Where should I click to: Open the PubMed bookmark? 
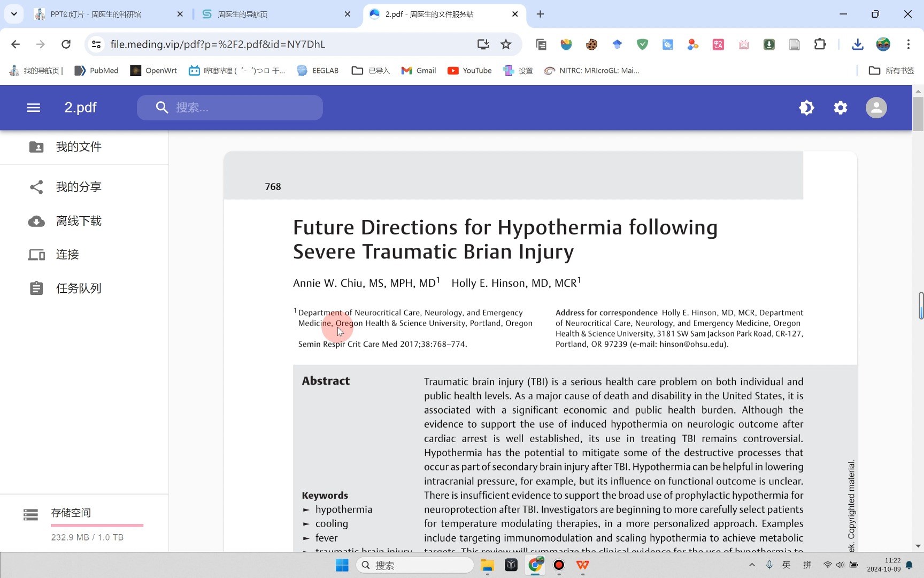[97, 71]
